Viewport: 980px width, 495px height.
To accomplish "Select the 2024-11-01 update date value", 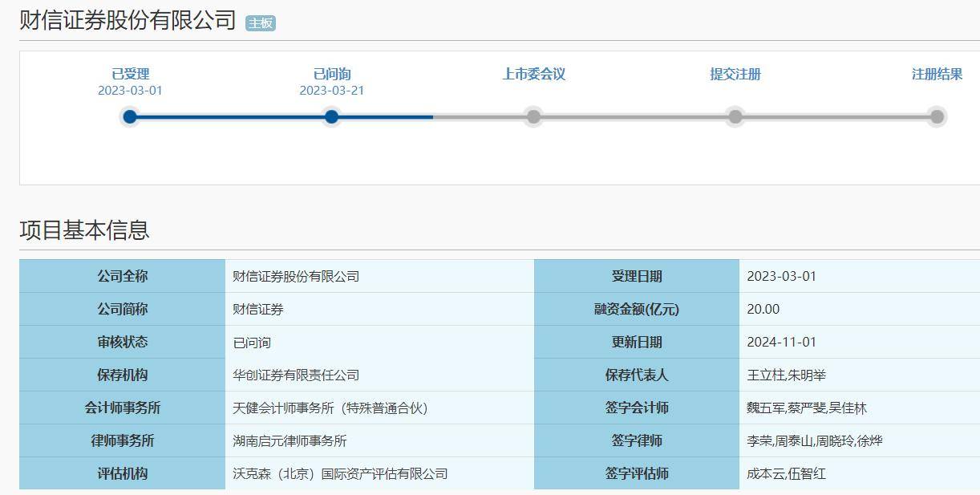I will (781, 342).
